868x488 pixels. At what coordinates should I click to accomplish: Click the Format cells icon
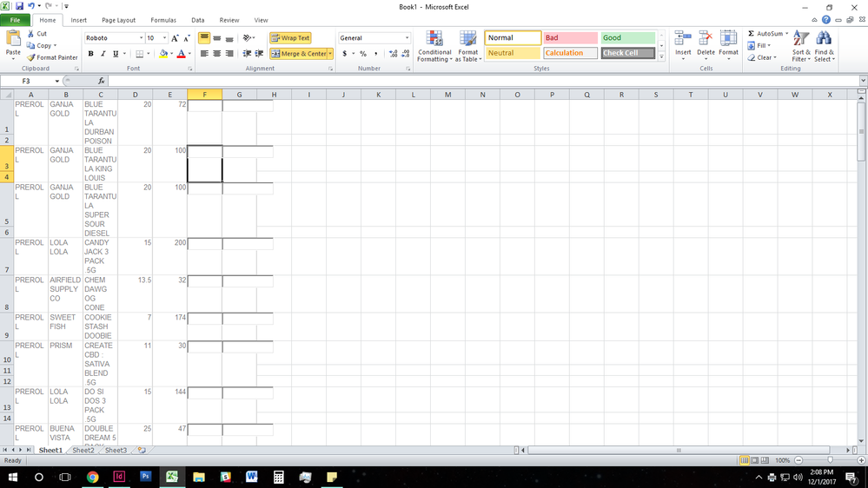point(728,39)
